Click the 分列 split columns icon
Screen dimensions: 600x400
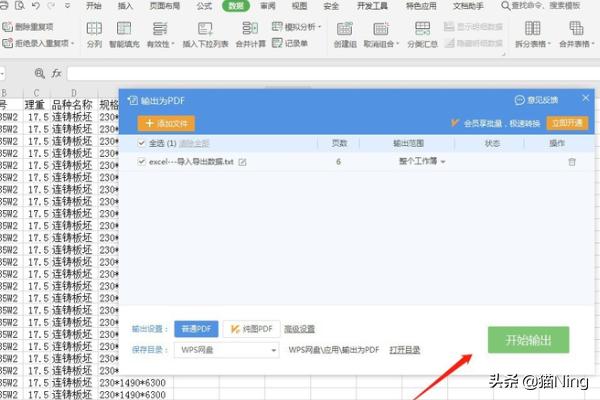pos(94,35)
